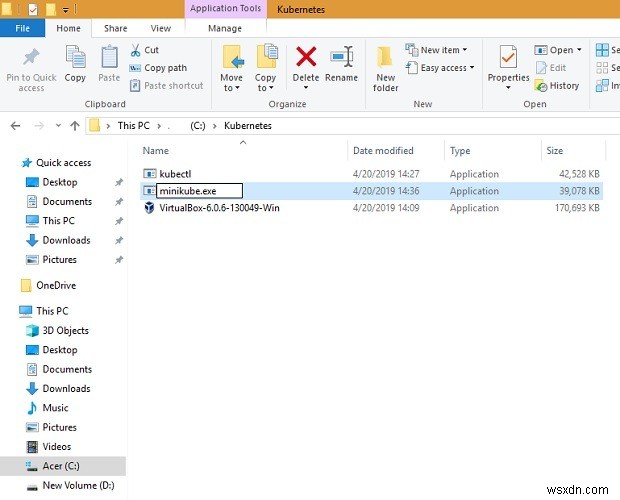The image size is (620, 500).
Task: Click the kubectl application icon
Action: [149, 174]
